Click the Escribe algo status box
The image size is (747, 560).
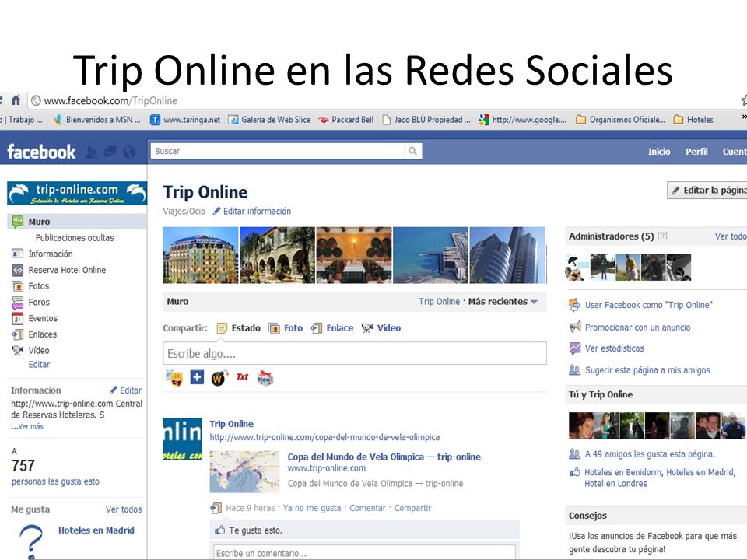(355, 354)
